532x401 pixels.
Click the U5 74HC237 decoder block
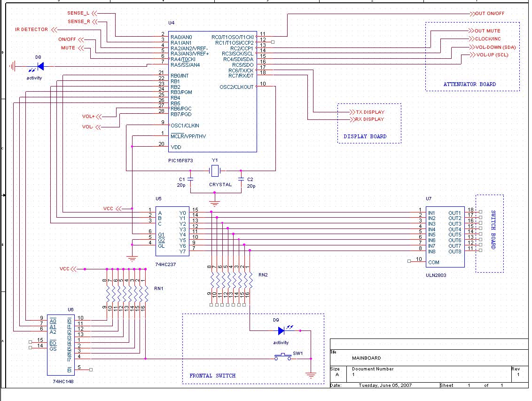pyautogui.click(x=172, y=231)
